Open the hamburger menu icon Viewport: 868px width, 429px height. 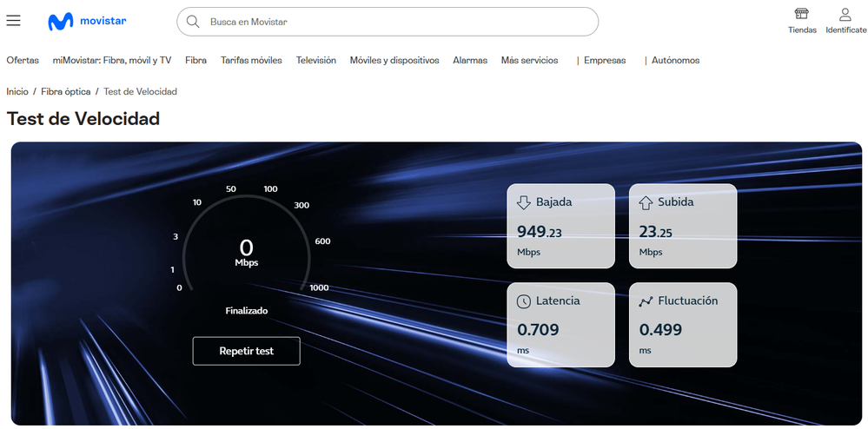pyautogui.click(x=13, y=21)
